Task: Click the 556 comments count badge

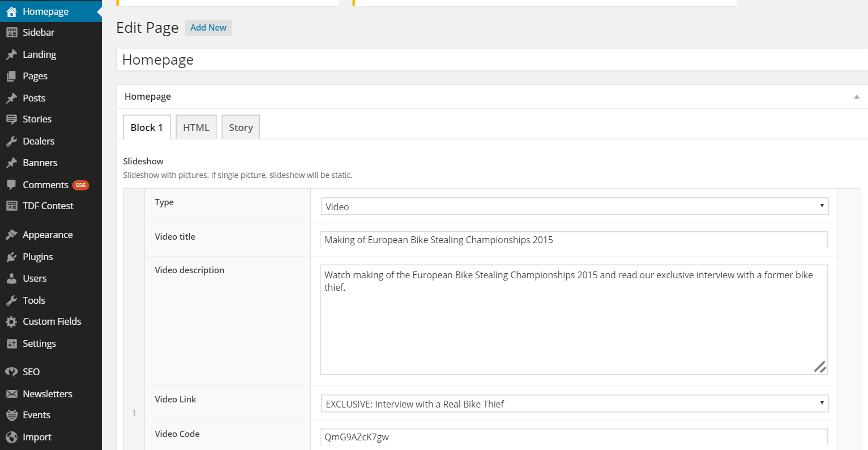Action: [80, 185]
